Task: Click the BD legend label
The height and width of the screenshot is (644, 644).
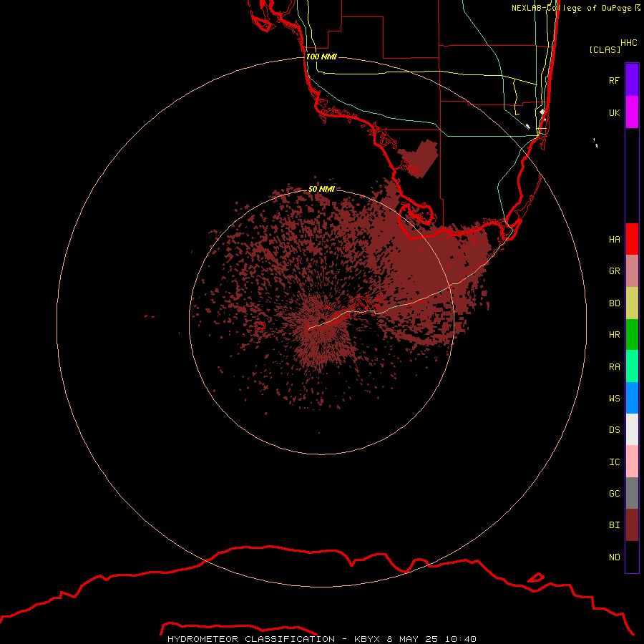Action: [614, 303]
